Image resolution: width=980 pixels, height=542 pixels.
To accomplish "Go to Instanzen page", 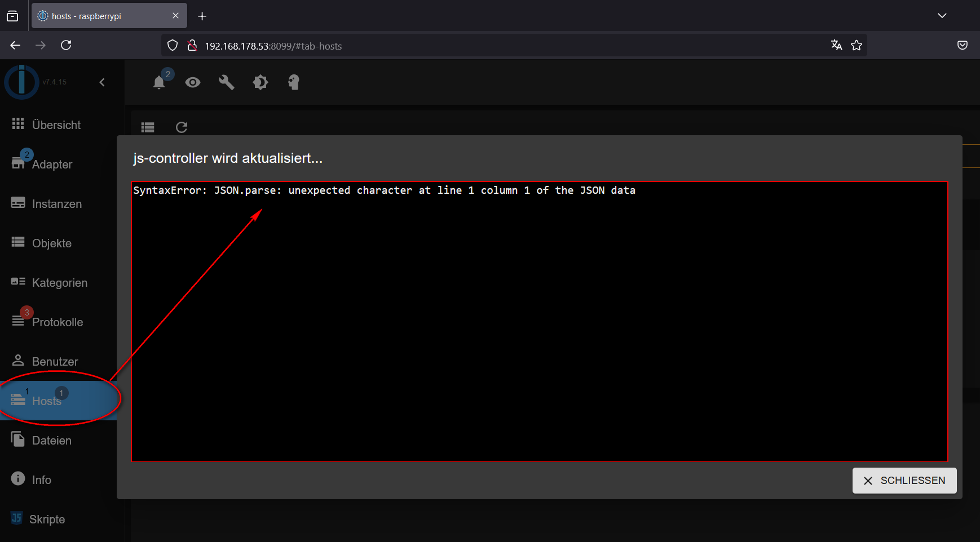I will point(59,203).
